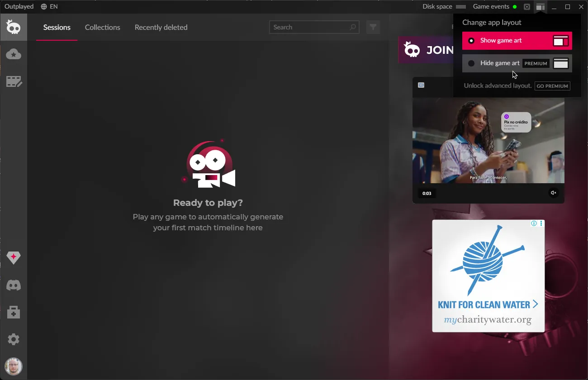Click the capture screenshot icon in title bar
The width and height of the screenshot is (588, 380).
pos(527,7)
